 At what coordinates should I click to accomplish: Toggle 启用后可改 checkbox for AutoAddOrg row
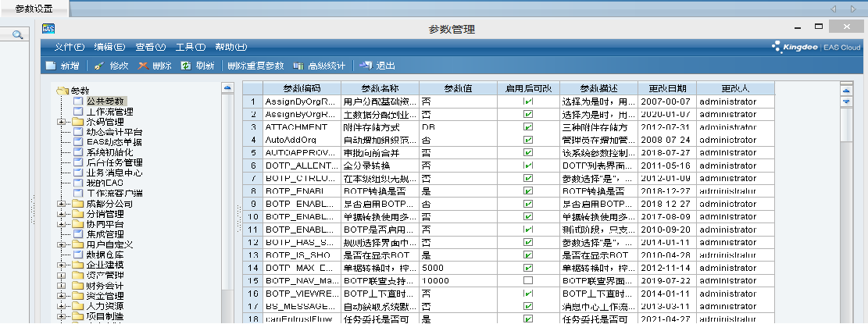point(528,140)
